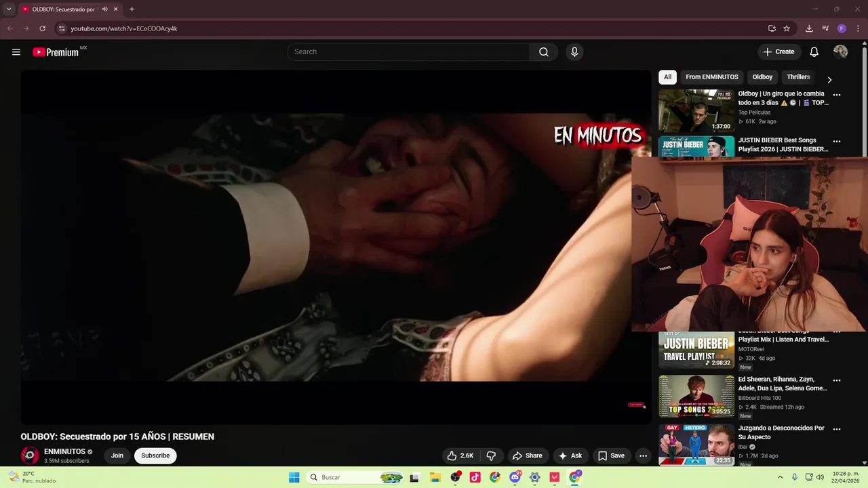View site information icon in address bar
Viewport: 868px width, 488px height.
62,28
